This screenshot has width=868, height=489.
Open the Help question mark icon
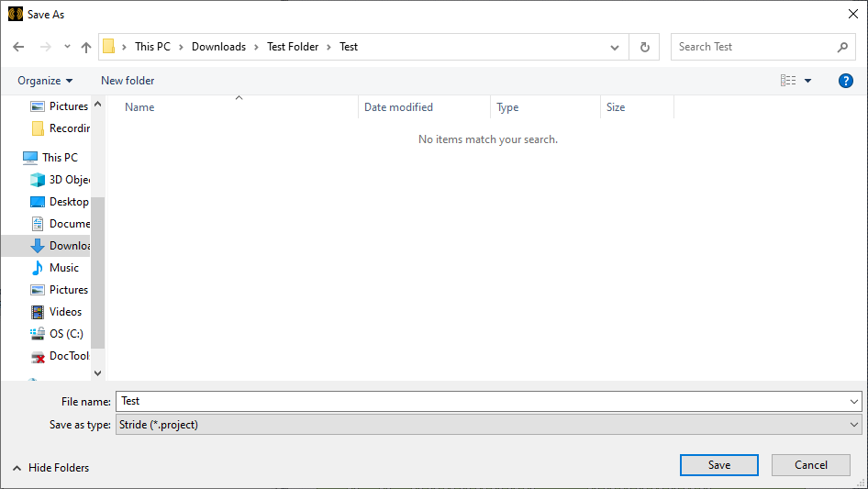point(846,81)
